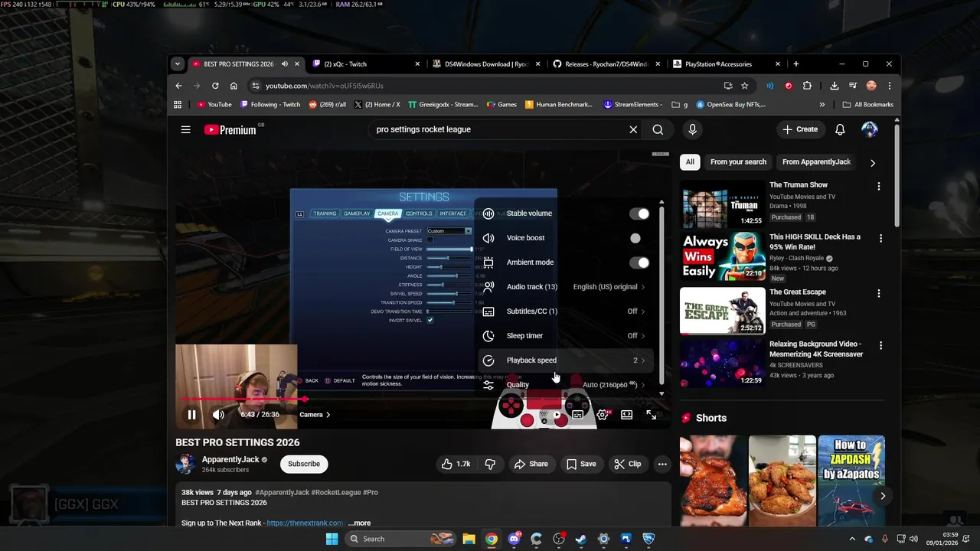
Task: Open Discord from the taskbar
Action: tap(514, 539)
